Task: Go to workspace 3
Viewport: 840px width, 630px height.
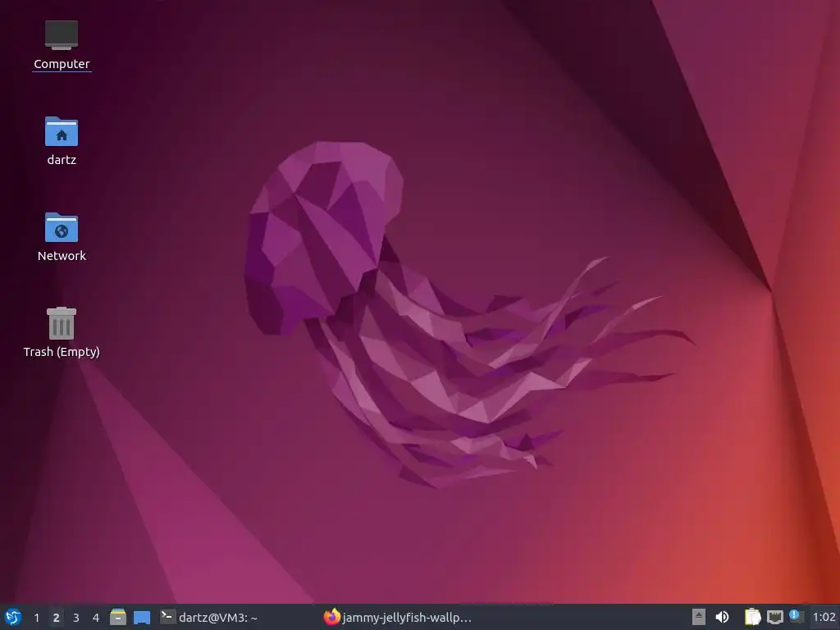Action: coord(76,618)
